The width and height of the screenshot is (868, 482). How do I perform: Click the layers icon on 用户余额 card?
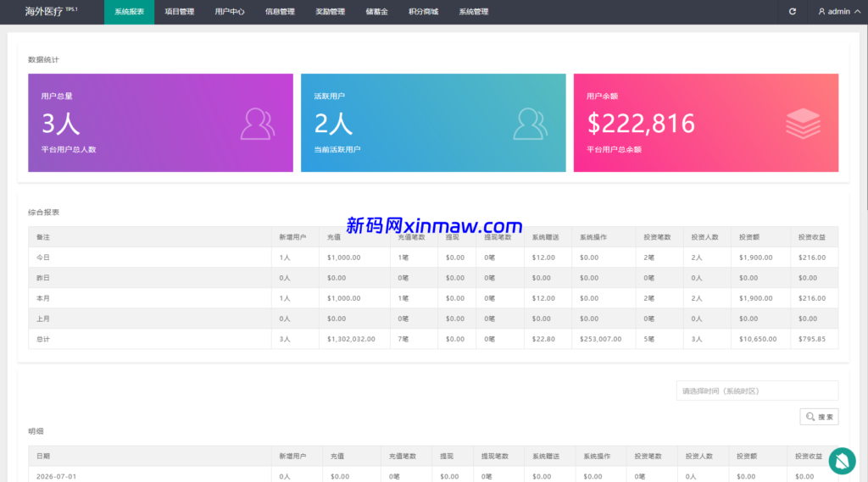[804, 124]
